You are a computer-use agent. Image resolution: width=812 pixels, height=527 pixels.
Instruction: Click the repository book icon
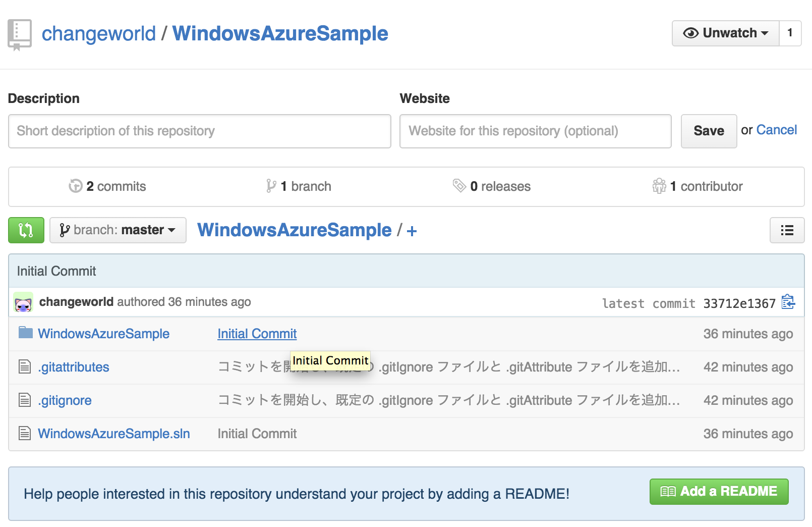[20, 34]
